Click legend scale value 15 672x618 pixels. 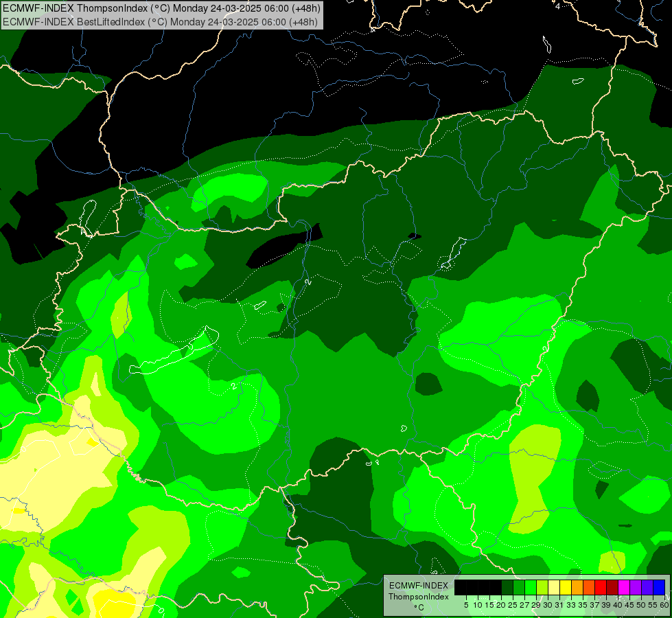(x=489, y=605)
